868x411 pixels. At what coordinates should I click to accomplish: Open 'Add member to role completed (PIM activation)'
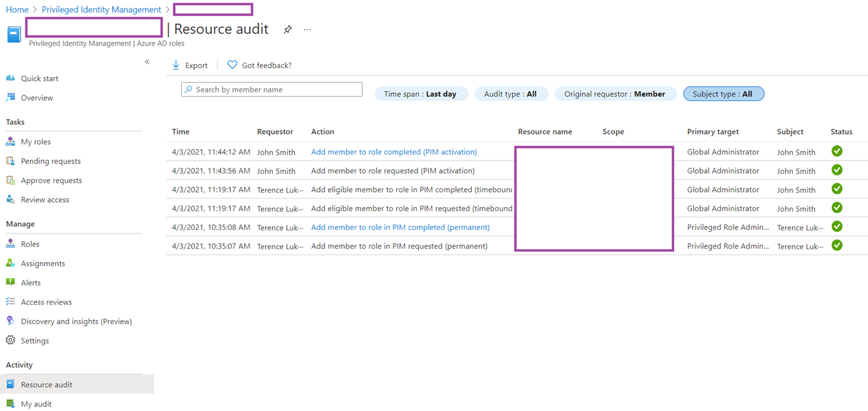click(394, 151)
